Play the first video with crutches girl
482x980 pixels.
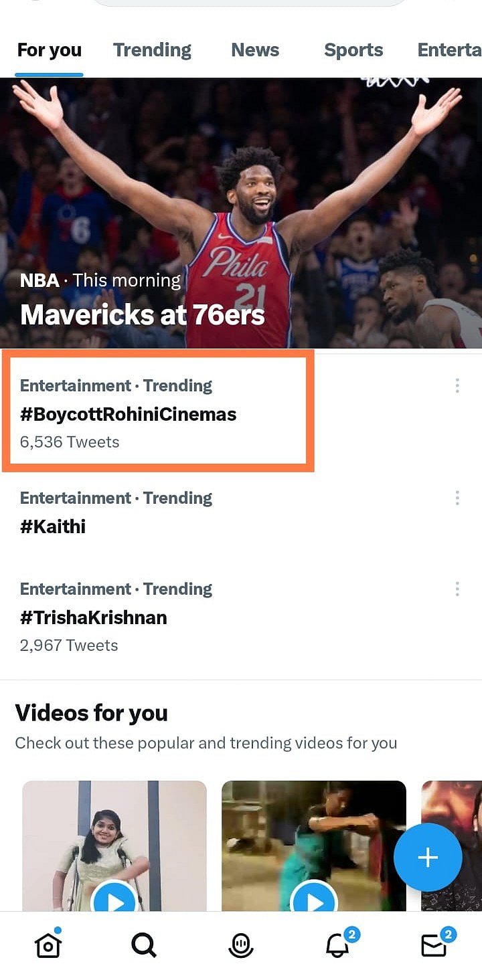pos(116,901)
